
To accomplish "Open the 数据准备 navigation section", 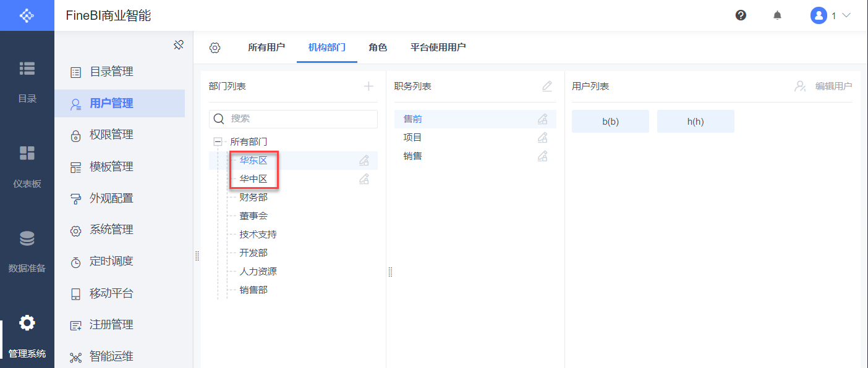I will (x=27, y=252).
